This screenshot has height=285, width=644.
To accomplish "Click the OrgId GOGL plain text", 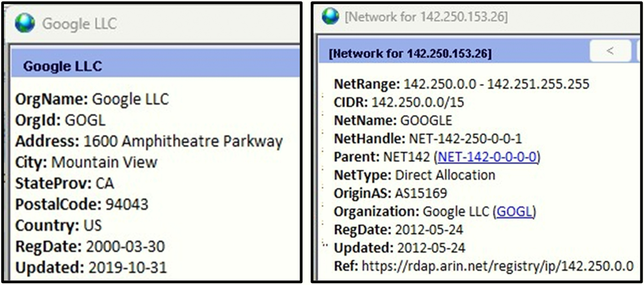I will pyautogui.click(x=85, y=121).
